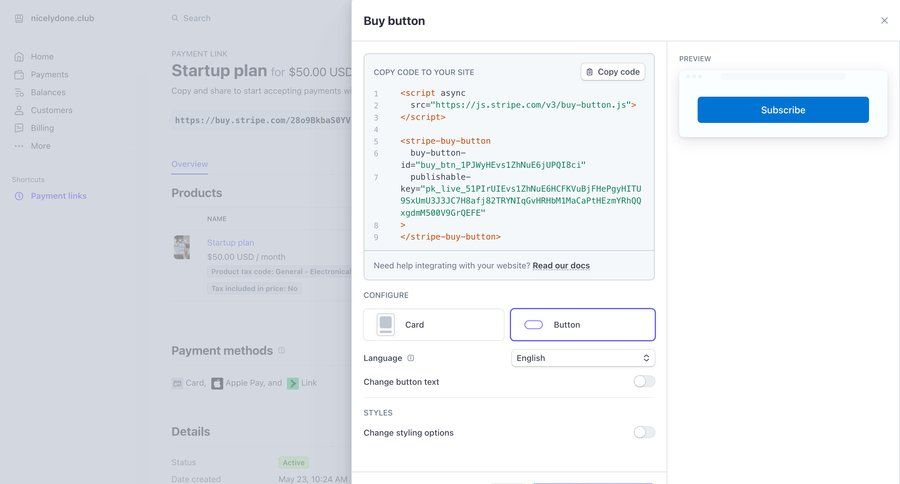Click the clipboard icon in Copy code
The width and height of the screenshot is (900, 484).
tap(589, 72)
